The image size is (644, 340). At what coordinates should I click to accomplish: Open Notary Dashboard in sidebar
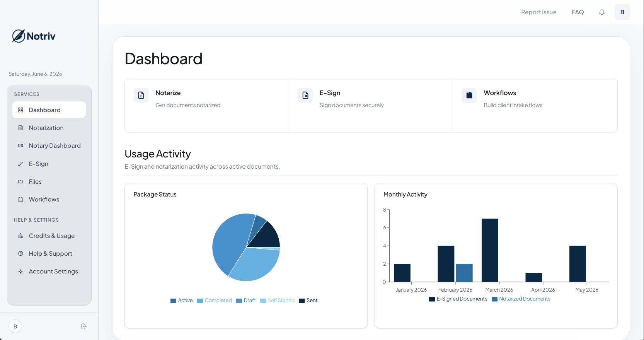(x=49, y=145)
